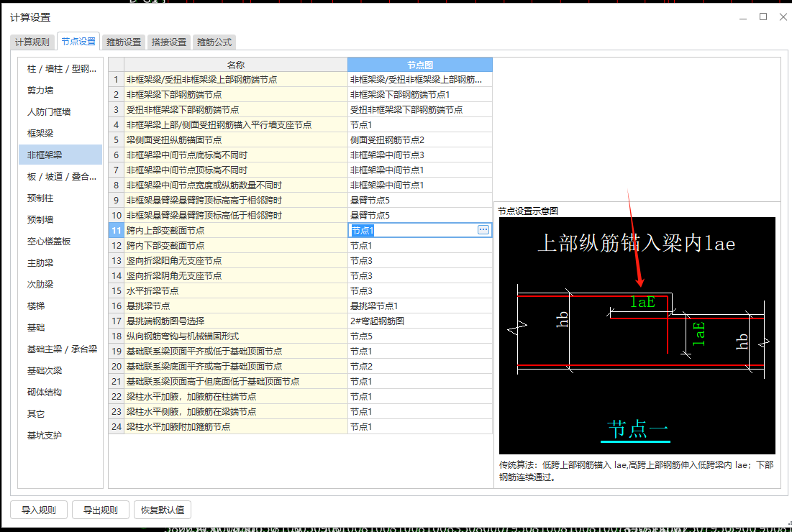This screenshot has height=532, width=792.
Task: Select row 梁柱水平侧腋，加腋筋在梁端节点
Action: tap(236, 412)
